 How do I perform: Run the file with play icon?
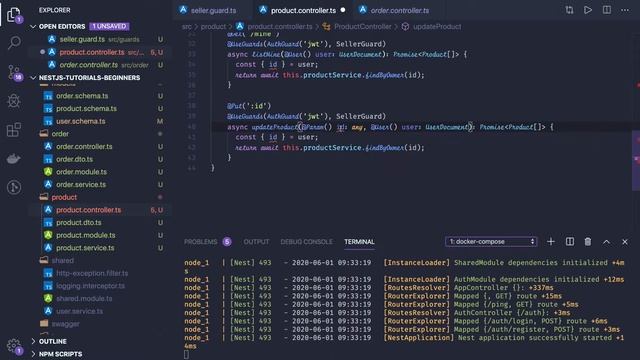(x=588, y=10)
